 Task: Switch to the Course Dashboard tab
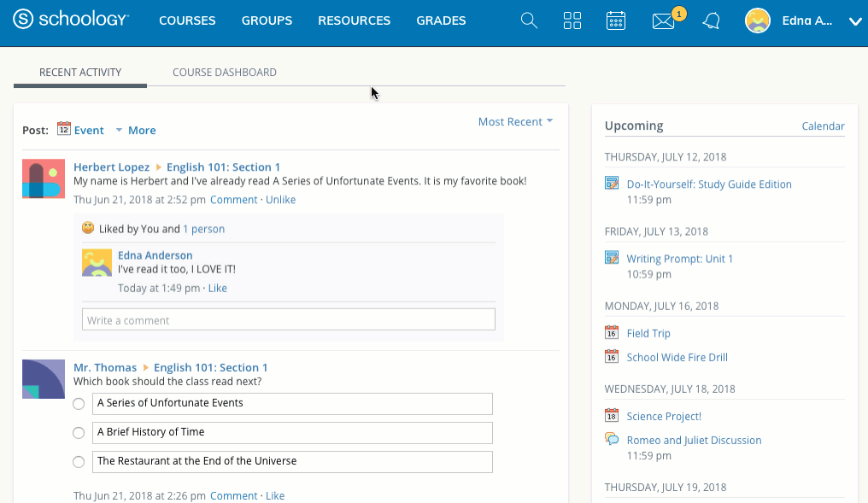[224, 72]
